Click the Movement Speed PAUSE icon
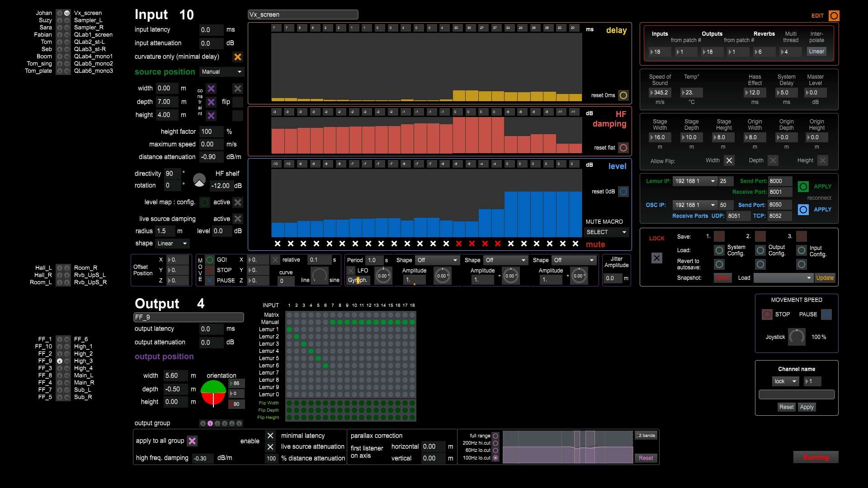 826,314
